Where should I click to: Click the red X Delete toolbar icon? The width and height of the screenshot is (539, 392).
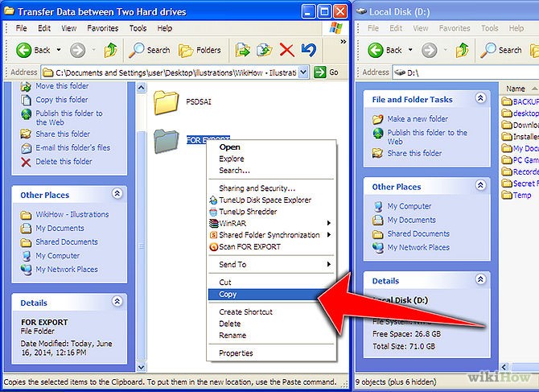click(x=286, y=50)
